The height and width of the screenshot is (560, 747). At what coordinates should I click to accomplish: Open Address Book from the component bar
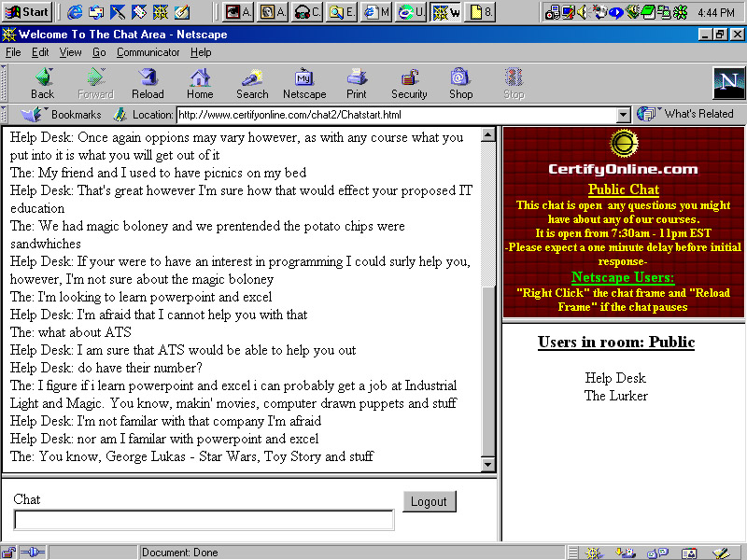click(689, 553)
